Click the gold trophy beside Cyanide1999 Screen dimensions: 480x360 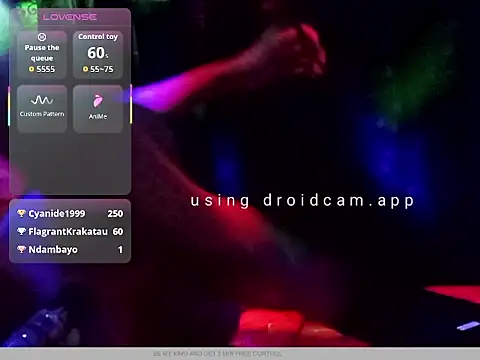(x=21, y=213)
